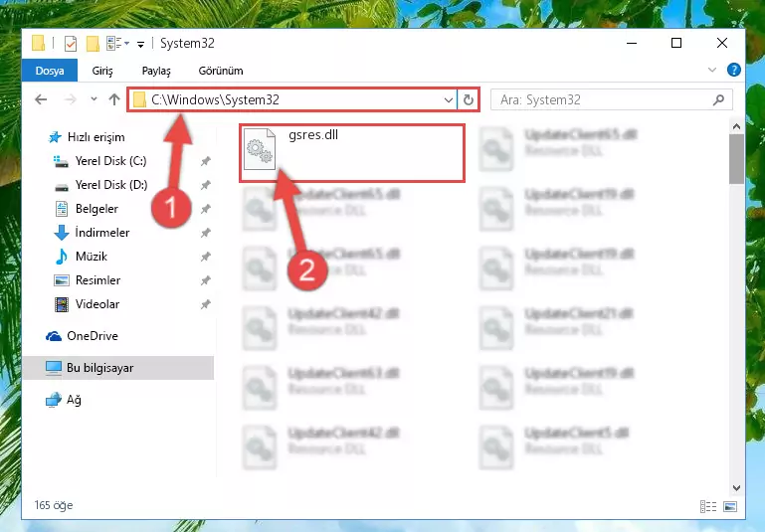Go up one folder level
The width and height of the screenshot is (765, 532).
pyautogui.click(x=114, y=99)
